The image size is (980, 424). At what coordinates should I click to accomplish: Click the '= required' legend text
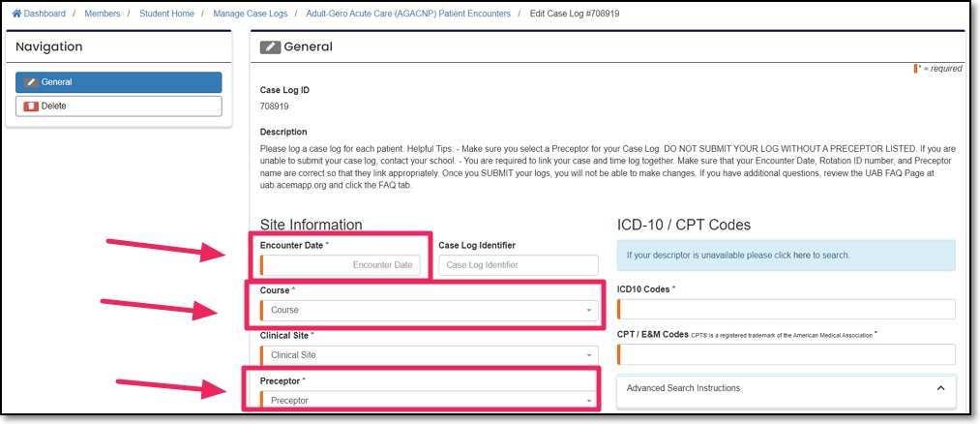click(942, 69)
